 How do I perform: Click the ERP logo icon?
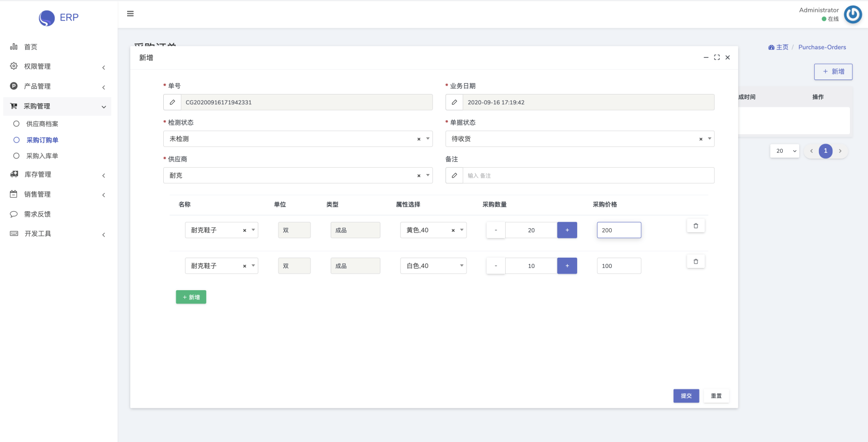click(x=47, y=18)
